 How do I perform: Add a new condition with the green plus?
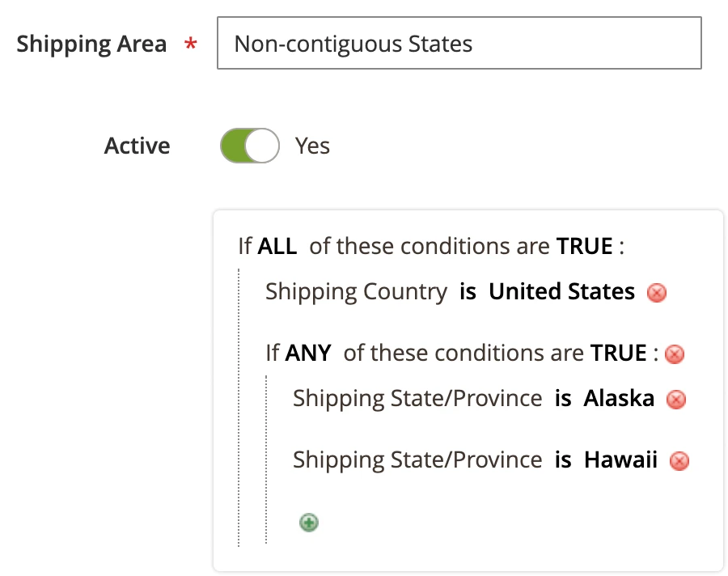[x=308, y=523]
